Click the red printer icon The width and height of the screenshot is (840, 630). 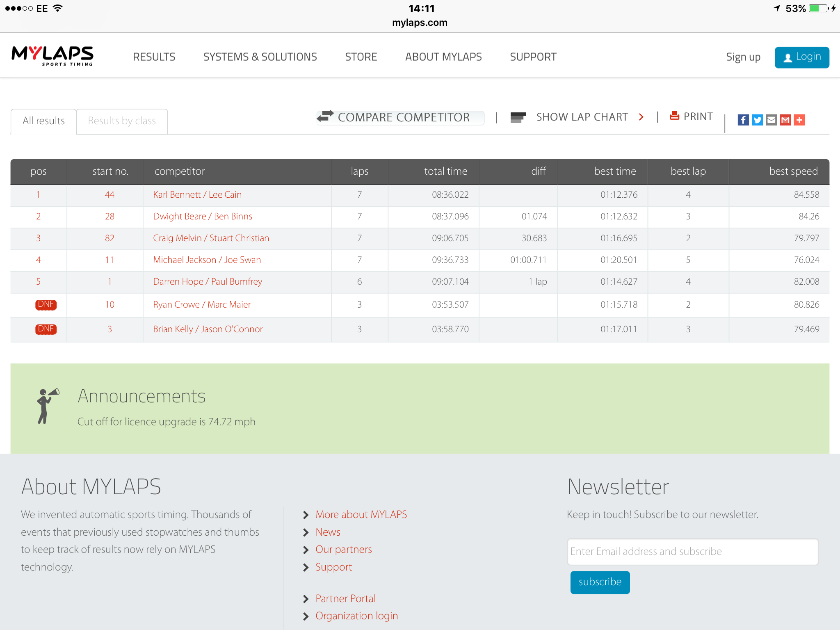tap(674, 116)
